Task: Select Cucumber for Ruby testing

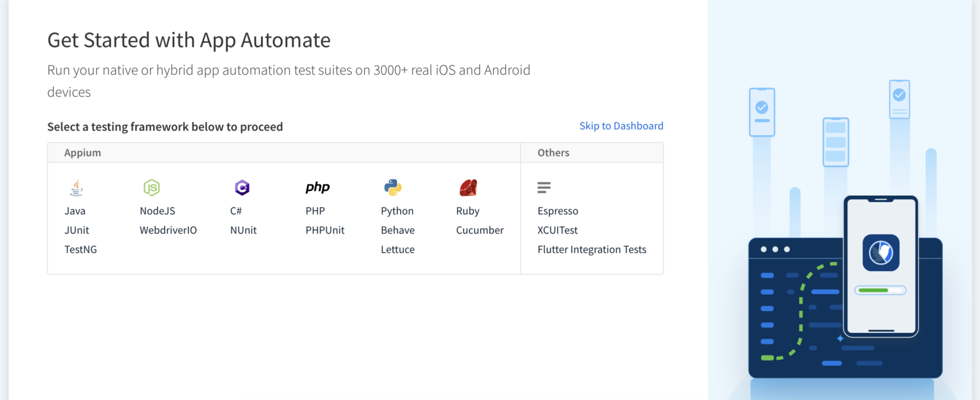Action: tap(480, 230)
